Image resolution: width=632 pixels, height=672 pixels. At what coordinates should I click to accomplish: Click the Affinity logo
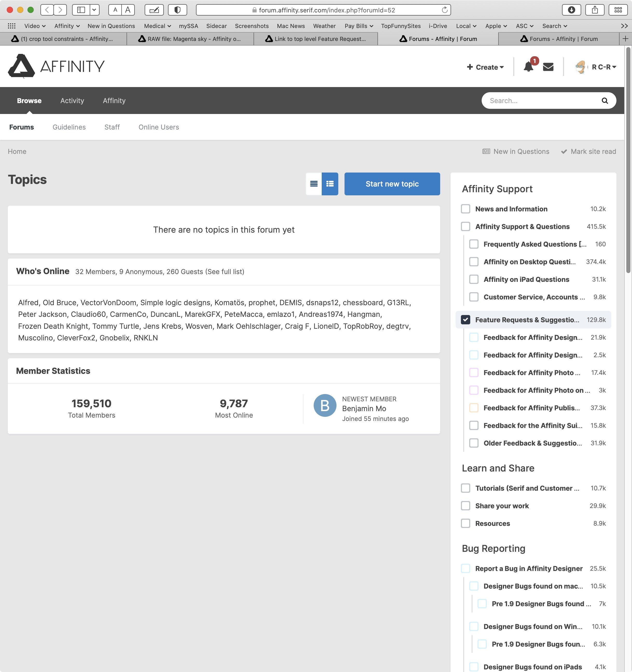pos(56,66)
